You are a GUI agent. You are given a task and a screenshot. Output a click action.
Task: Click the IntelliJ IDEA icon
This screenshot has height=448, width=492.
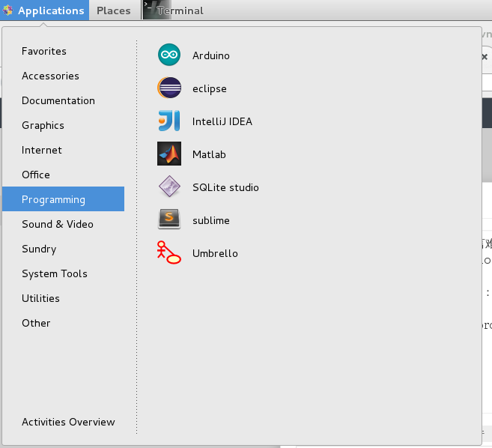click(169, 121)
